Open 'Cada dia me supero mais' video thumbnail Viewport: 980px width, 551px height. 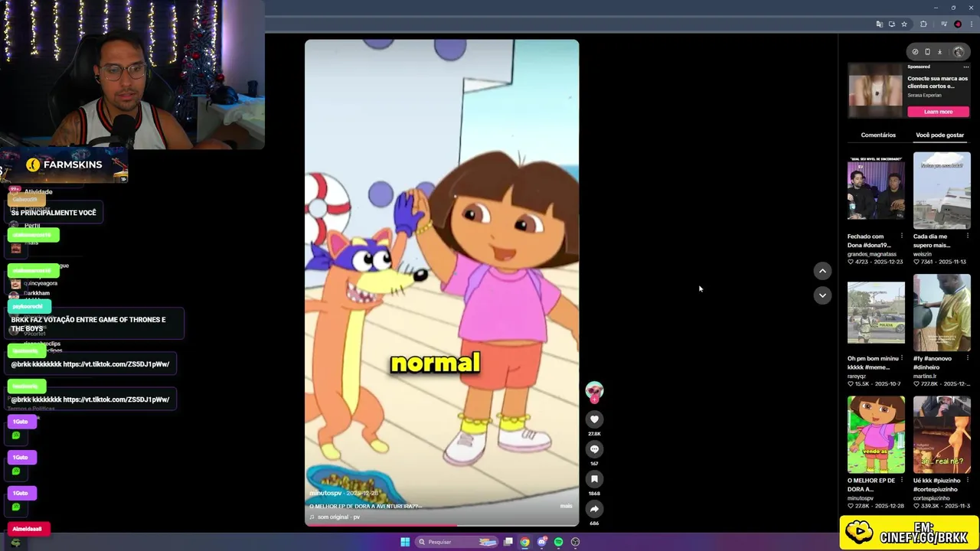coord(942,191)
